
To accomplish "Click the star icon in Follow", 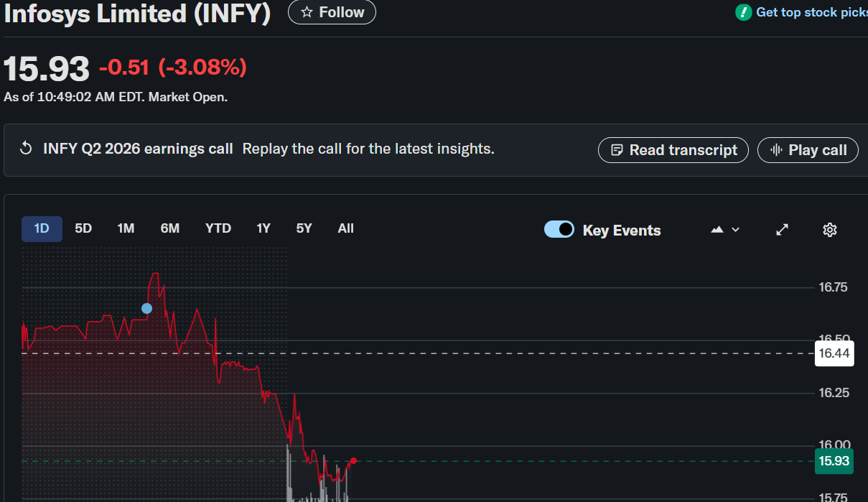I will pos(307,12).
